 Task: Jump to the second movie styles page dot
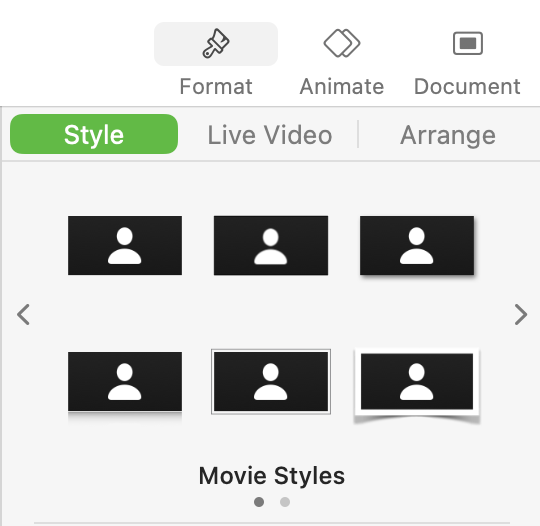(285, 502)
